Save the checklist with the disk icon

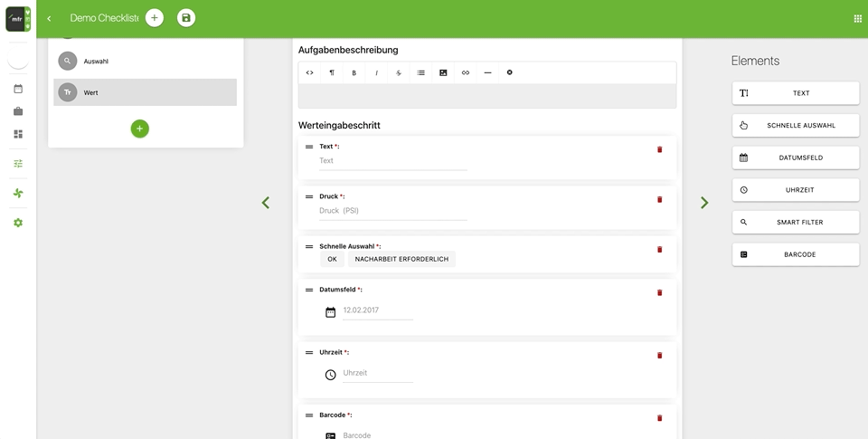click(x=186, y=18)
